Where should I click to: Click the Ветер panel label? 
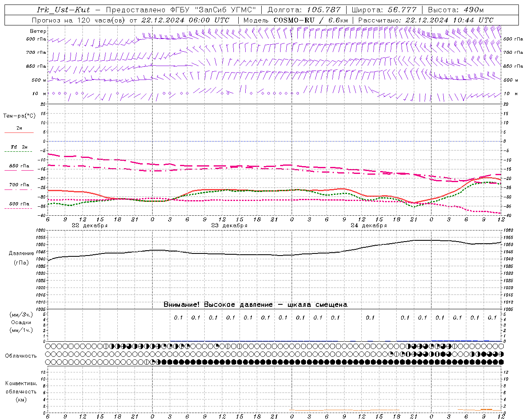(x=38, y=31)
